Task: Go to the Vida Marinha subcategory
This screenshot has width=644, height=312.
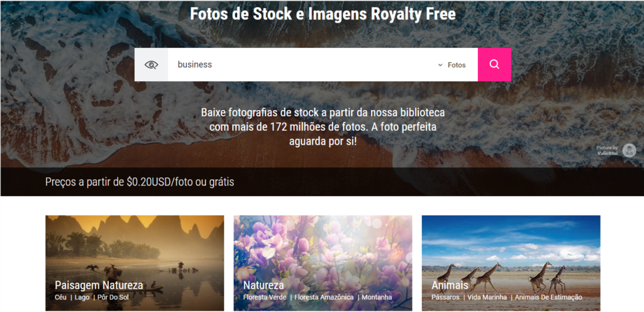Action: (x=487, y=298)
